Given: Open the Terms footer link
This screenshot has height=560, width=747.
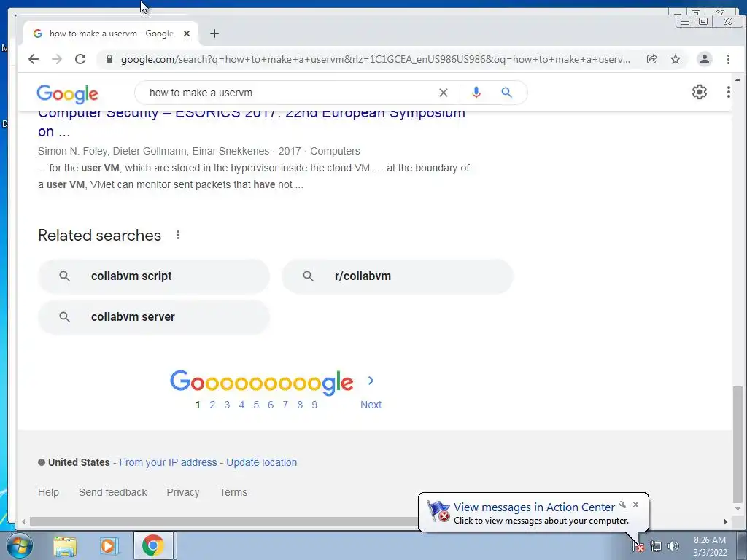Looking at the screenshot, I should click(233, 492).
